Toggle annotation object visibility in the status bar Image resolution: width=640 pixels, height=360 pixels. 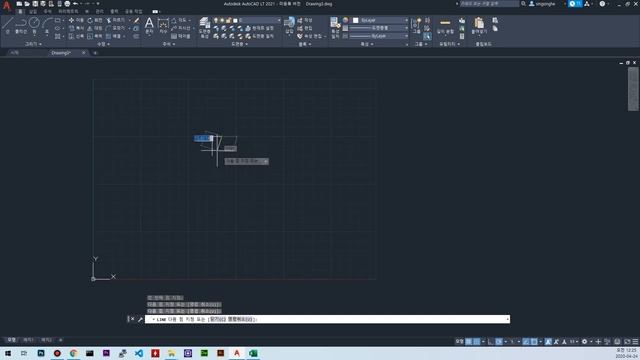(x=548, y=342)
